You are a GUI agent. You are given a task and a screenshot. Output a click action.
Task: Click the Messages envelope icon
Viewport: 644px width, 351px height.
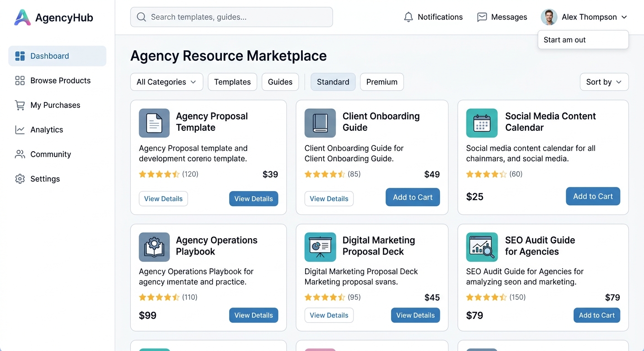(x=482, y=17)
